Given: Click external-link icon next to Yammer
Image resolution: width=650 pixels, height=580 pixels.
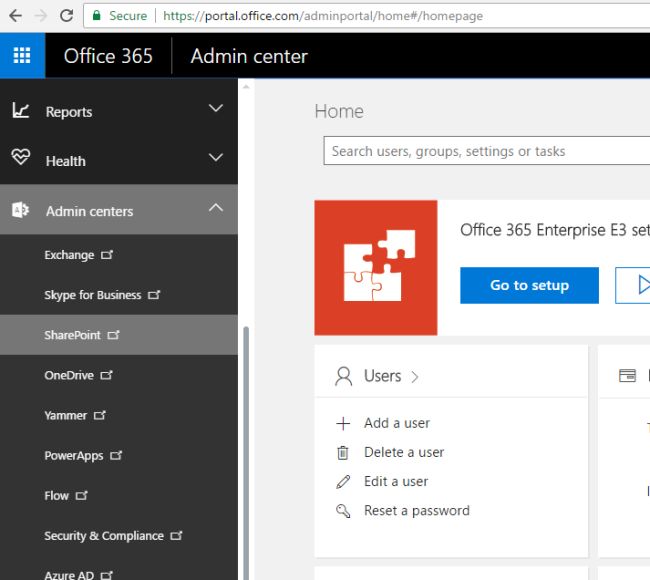Looking at the screenshot, I should 100,415.
